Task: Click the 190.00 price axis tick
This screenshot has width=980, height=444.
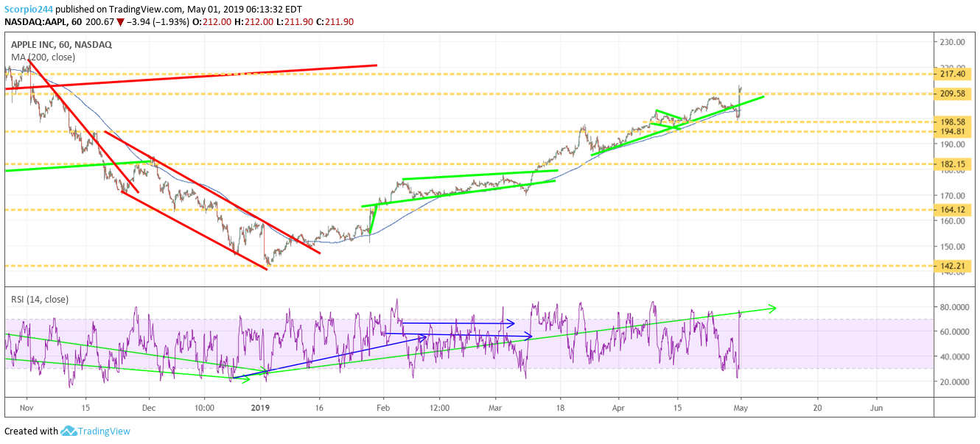Action: point(953,144)
